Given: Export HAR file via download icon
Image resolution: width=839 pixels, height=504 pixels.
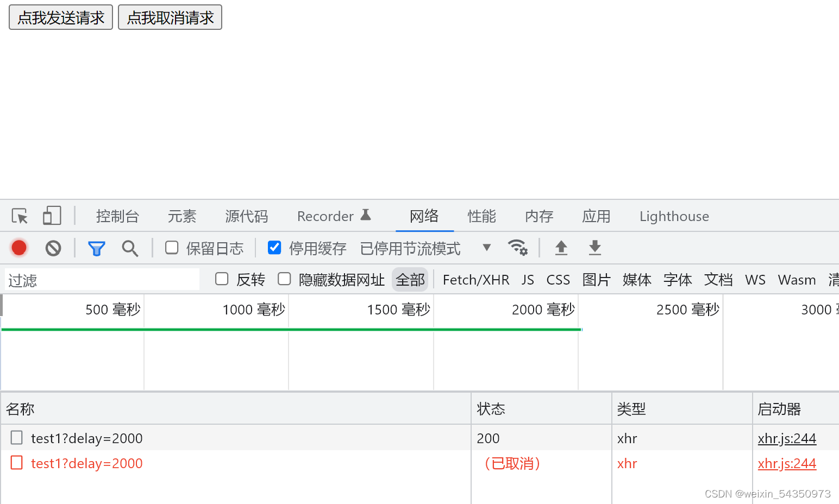Looking at the screenshot, I should pyautogui.click(x=594, y=248).
